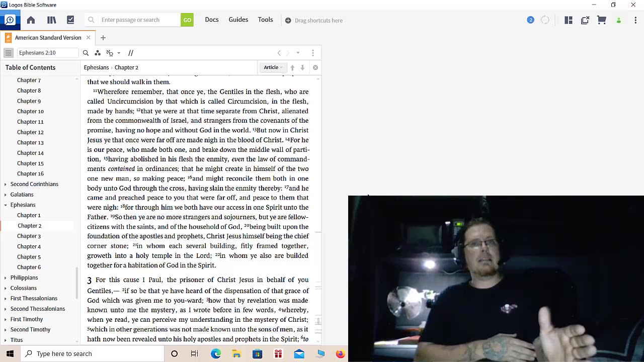This screenshot has width=644, height=362.
Task: Close the locator bar with the X icon
Action: [x=315, y=67]
